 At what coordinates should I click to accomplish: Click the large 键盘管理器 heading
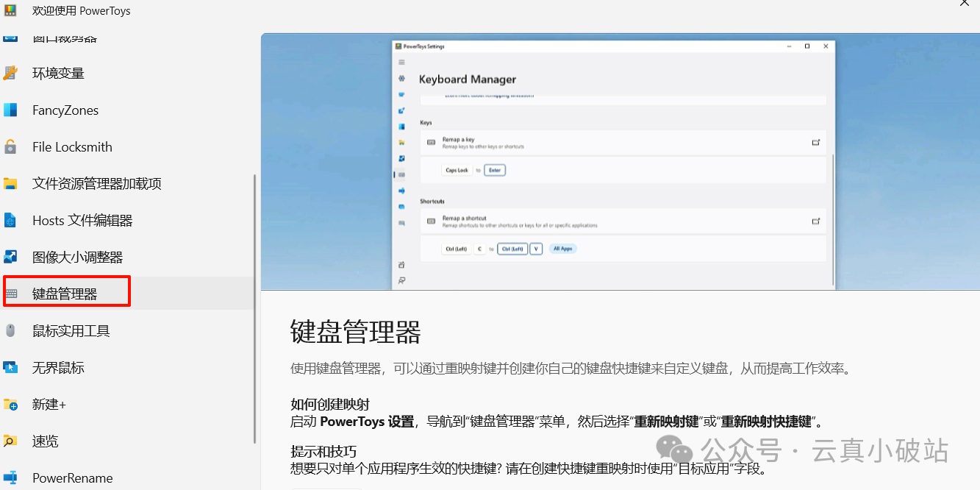tap(355, 333)
